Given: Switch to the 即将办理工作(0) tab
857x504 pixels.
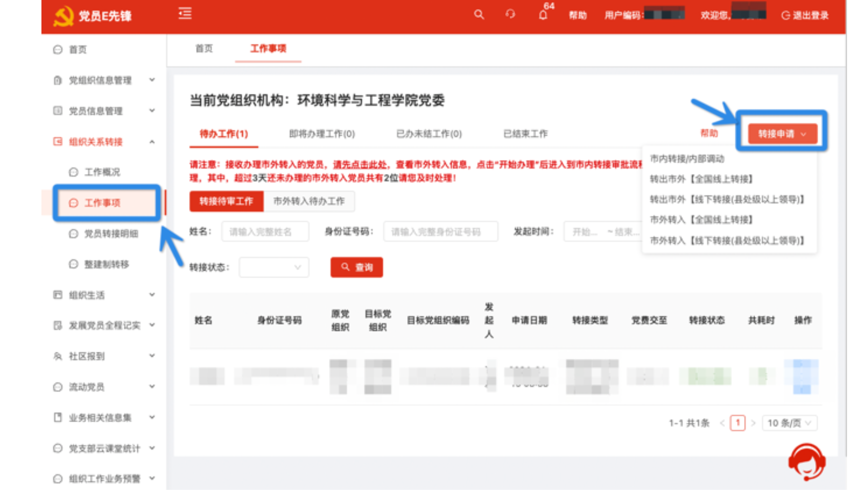Looking at the screenshot, I should click(322, 134).
